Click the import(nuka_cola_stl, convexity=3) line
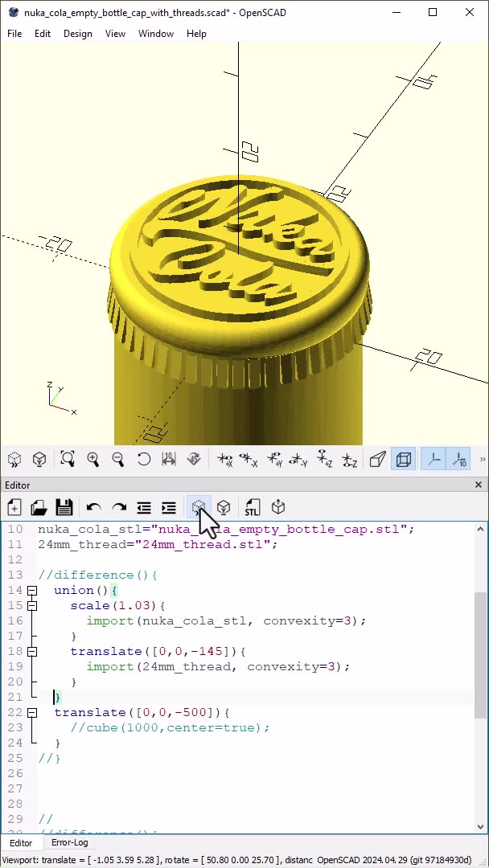This screenshot has width=489, height=868. pos(227,621)
